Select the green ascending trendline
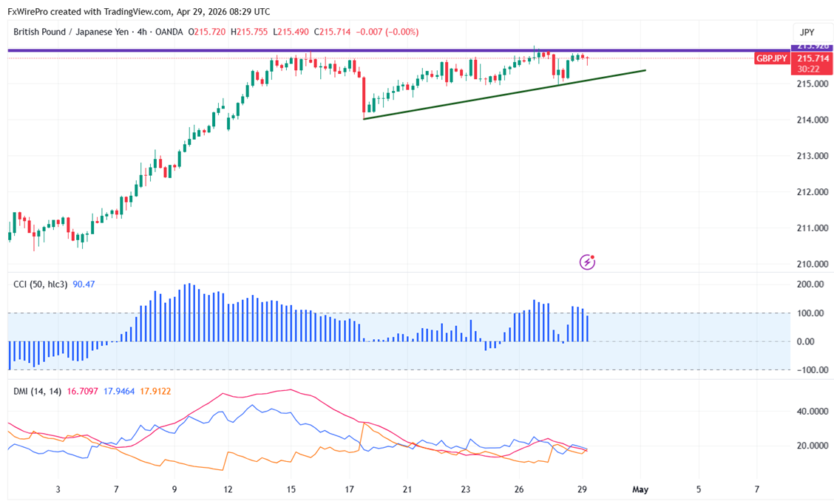 [x=503, y=95]
